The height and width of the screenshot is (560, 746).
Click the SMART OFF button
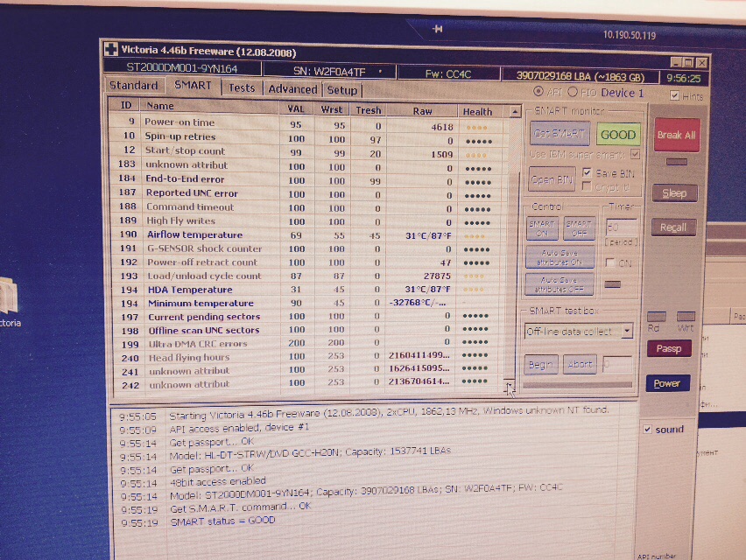click(x=579, y=228)
